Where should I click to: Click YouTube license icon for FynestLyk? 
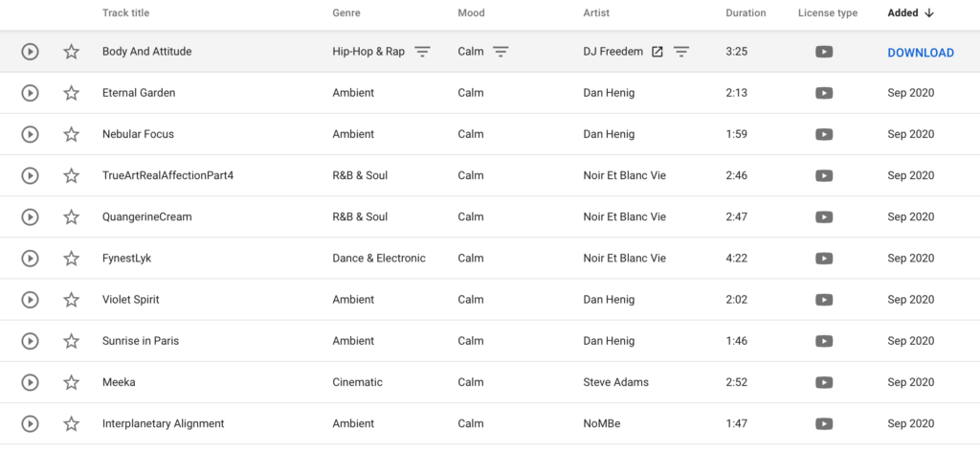824,259
